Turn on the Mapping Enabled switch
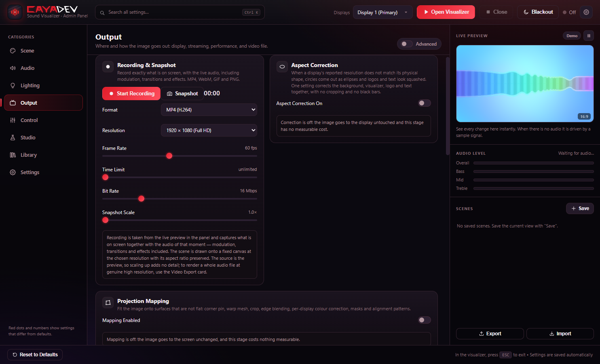Screen dimensions: 600x364 coord(425,320)
